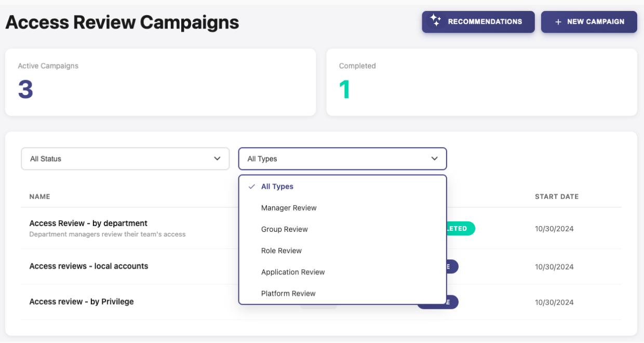
Task: Choose Group Review filter option
Action: (285, 229)
